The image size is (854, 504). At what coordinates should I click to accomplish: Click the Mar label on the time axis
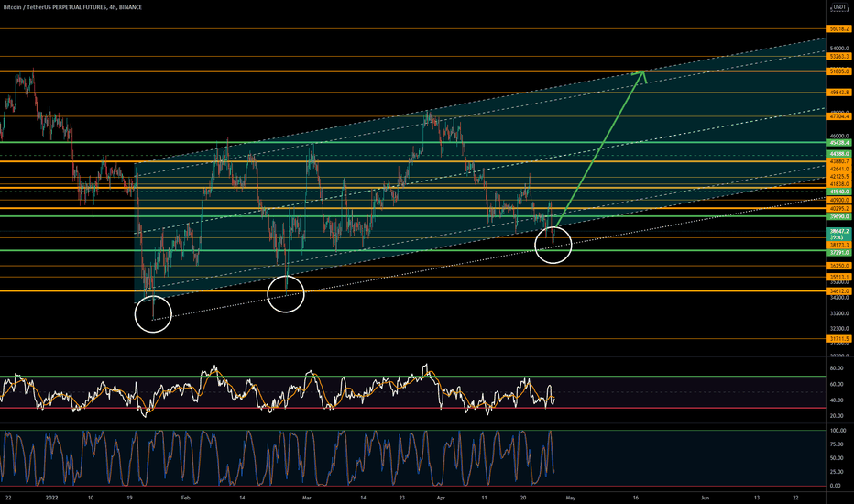coord(307,498)
